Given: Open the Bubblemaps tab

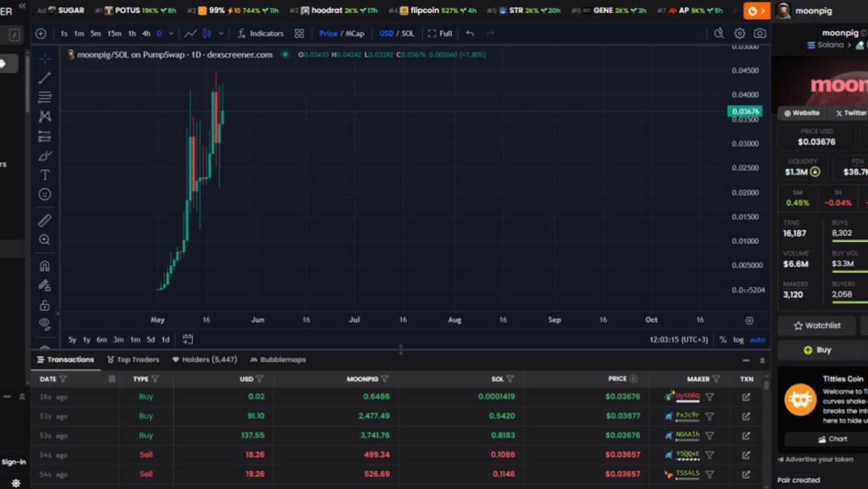Looking at the screenshot, I should coord(278,359).
